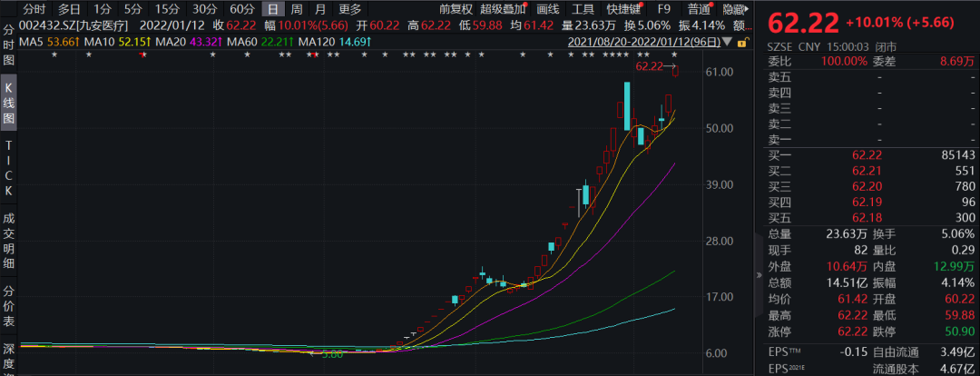Viewport: 980px width, 376px height.
Task: Switch to the 周 weekly period
Action: coord(296,9)
